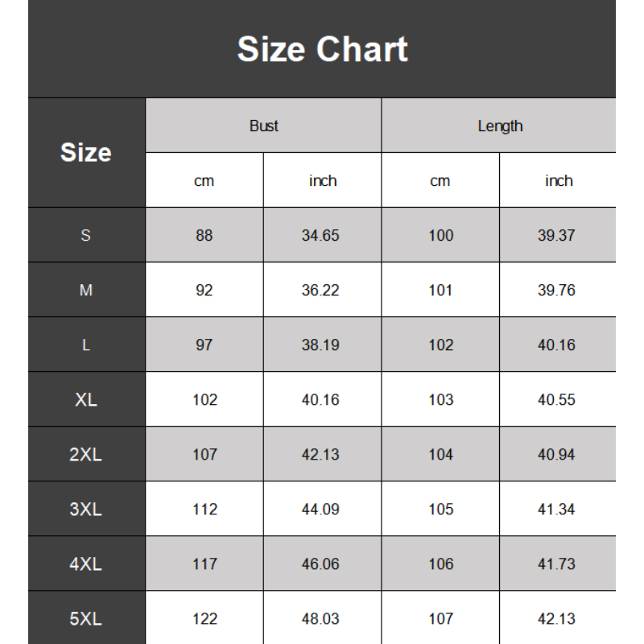Click the 34.65 bust inch value

coord(320,236)
